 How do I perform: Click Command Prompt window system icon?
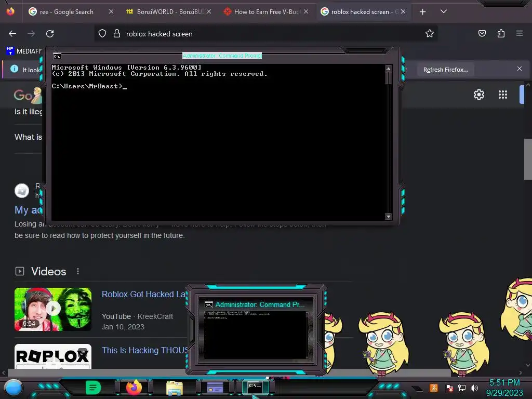pos(57,56)
